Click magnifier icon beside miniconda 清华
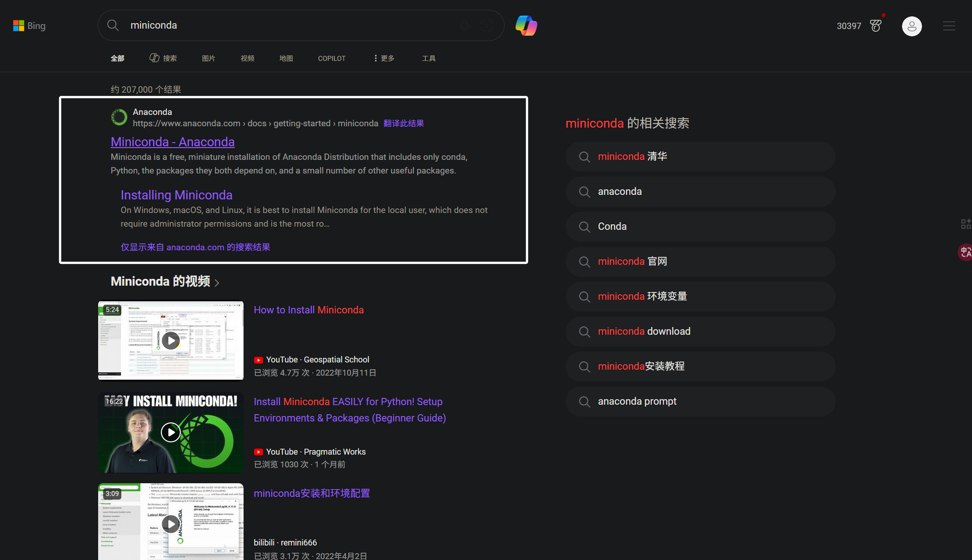The width and height of the screenshot is (972, 560). pos(584,157)
